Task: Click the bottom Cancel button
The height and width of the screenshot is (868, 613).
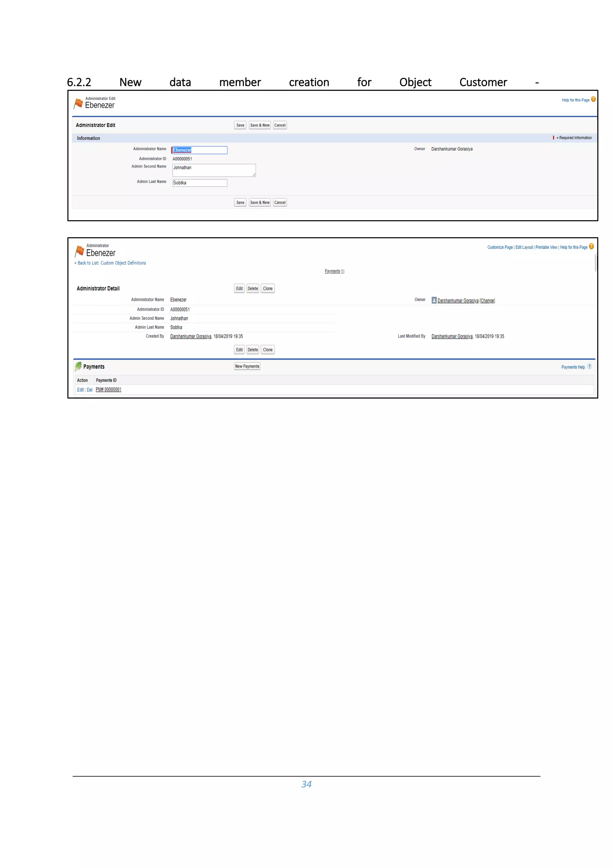Action: (x=280, y=202)
